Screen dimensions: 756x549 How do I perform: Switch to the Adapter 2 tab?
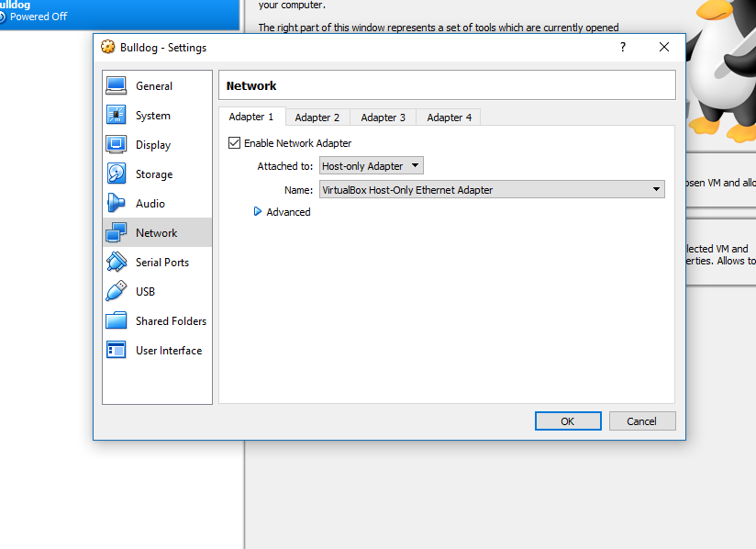click(317, 118)
